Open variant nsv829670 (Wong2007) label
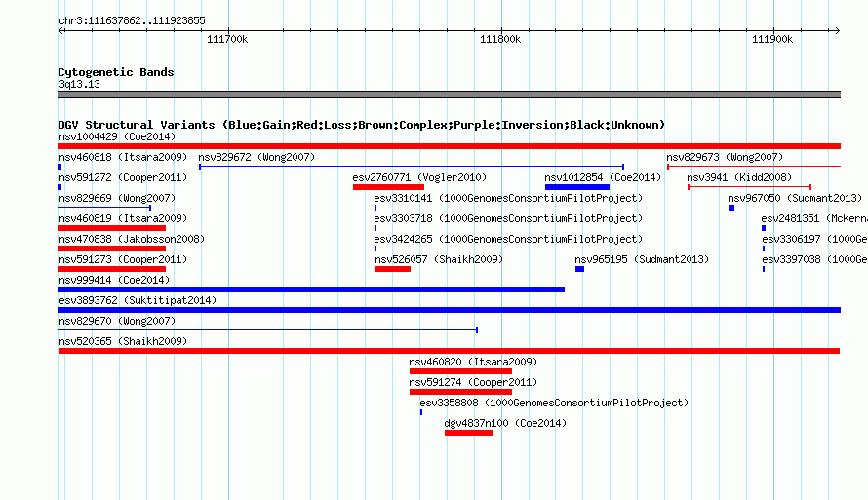868x500 pixels. (117, 321)
